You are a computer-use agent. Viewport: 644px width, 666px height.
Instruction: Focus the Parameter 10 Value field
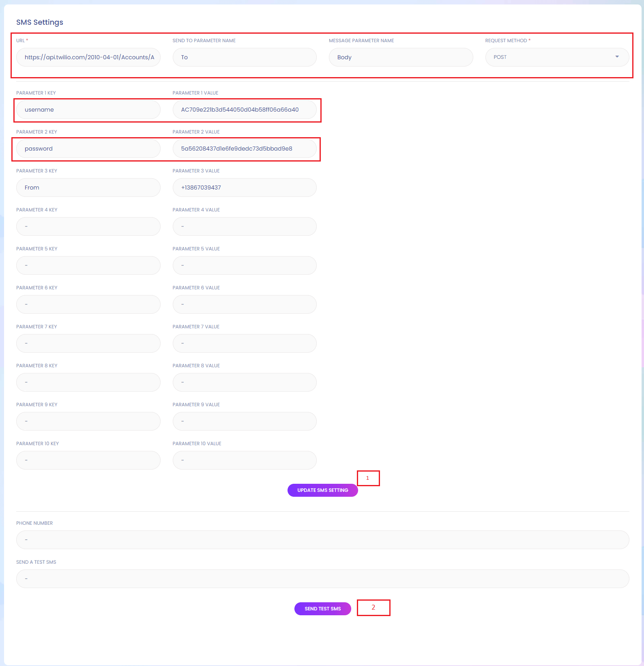[x=244, y=460]
